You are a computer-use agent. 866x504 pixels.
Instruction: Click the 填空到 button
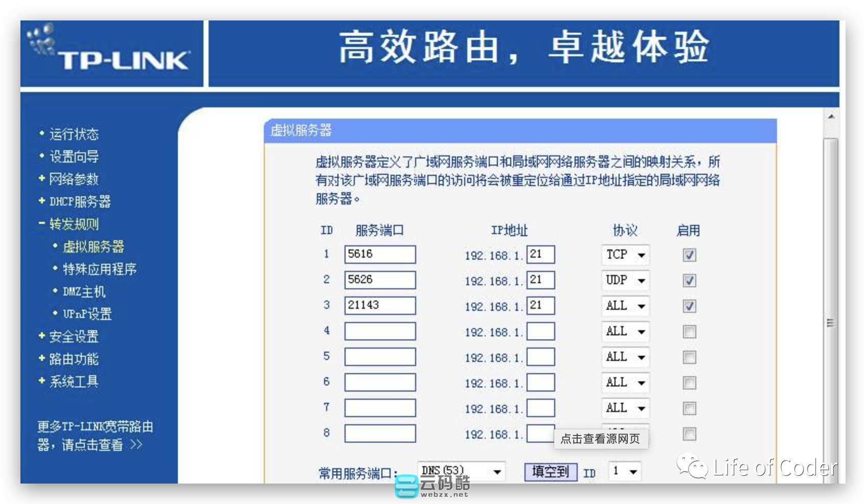tap(551, 471)
